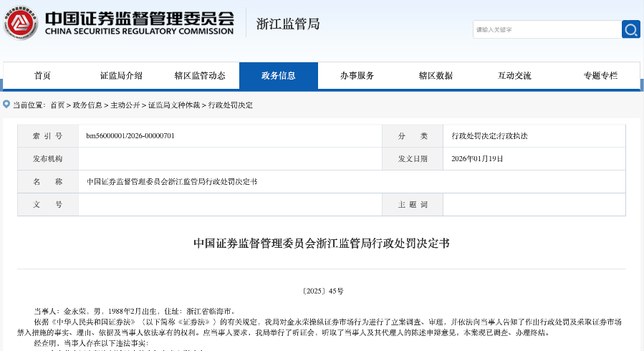644x351 pixels.
Task: Open the 办事服务 navigation tab
Action: pyautogui.click(x=357, y=76)
